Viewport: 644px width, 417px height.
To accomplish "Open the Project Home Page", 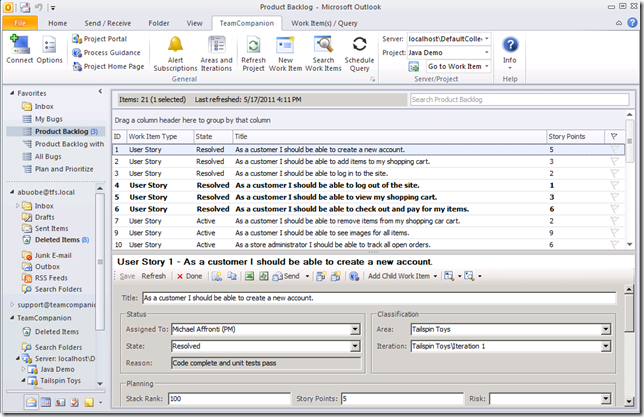I will (x=108, y=66).
